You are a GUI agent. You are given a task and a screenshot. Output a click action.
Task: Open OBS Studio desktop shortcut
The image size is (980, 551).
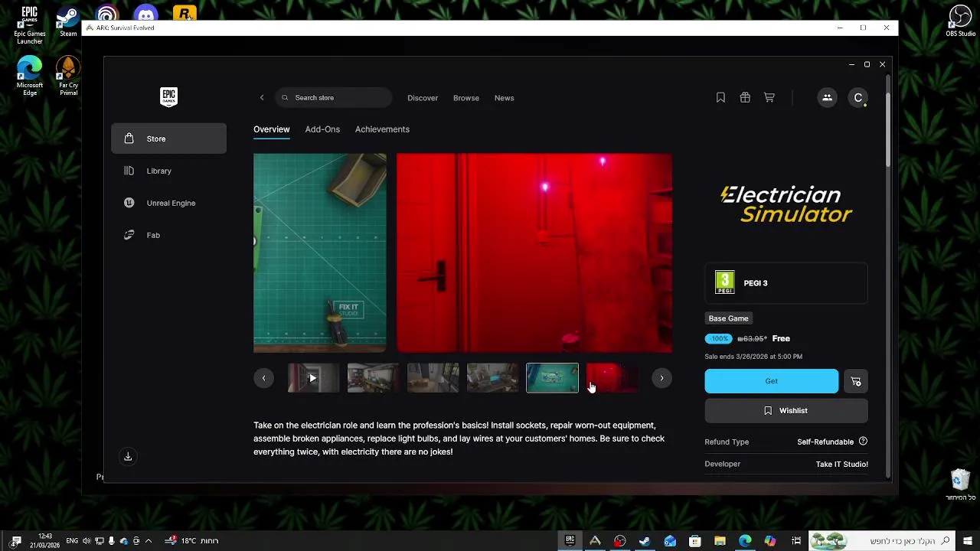click(960, 21)
